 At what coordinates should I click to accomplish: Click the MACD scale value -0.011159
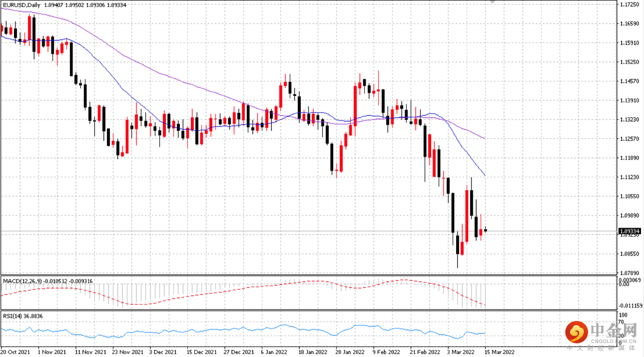point(630,305)
